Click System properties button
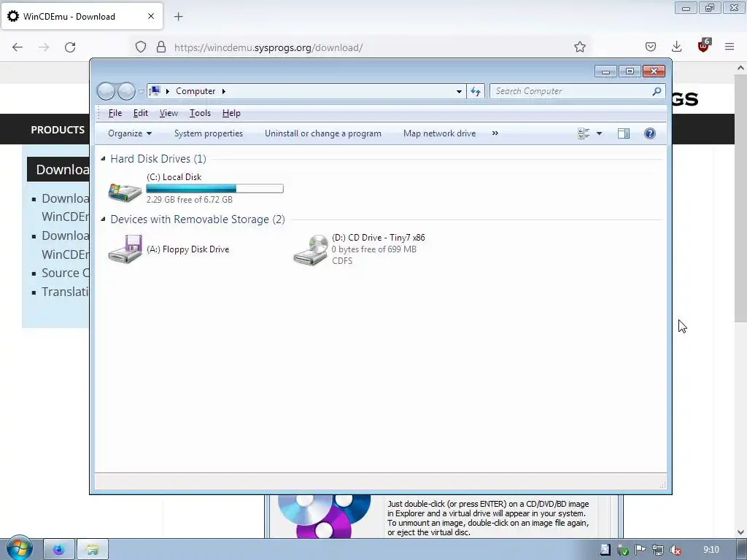This screenshot has width=747, height=560. (x=208, y=133)
